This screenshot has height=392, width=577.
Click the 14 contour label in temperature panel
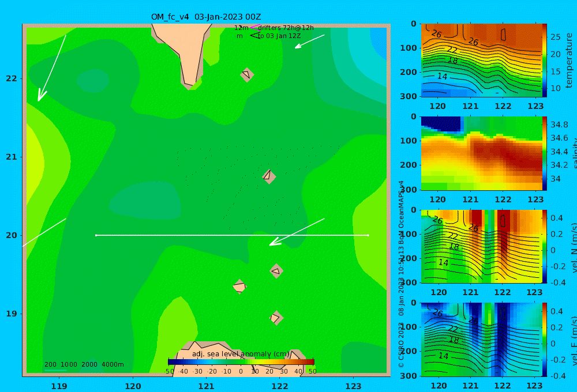coord(442,76)
